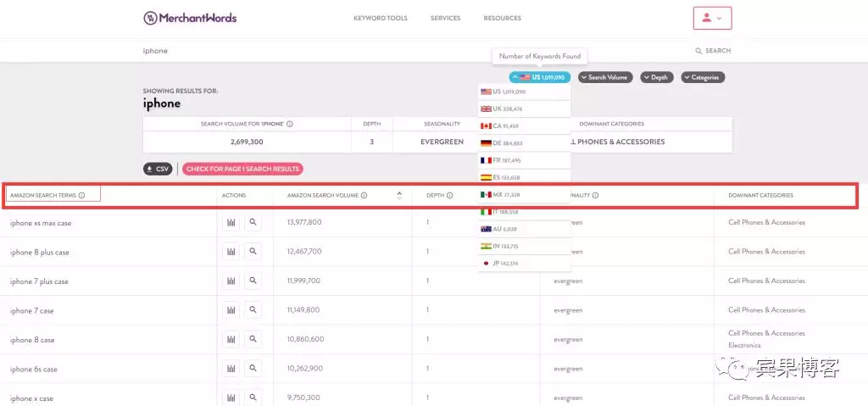Image resolution: width=868 pixels, height=406 pixels.
Task: Select MX in country list
Action: (524, 195)
